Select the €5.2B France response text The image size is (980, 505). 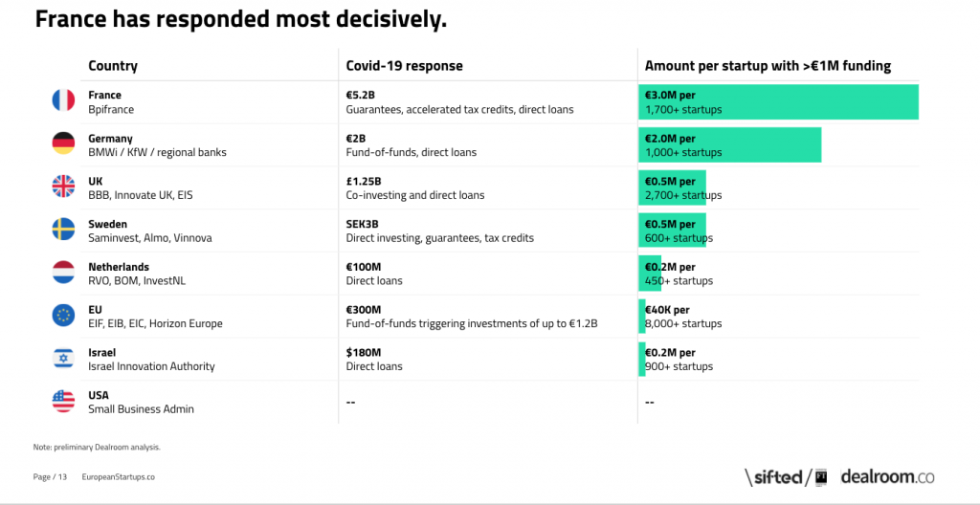[x=360, y=95]
